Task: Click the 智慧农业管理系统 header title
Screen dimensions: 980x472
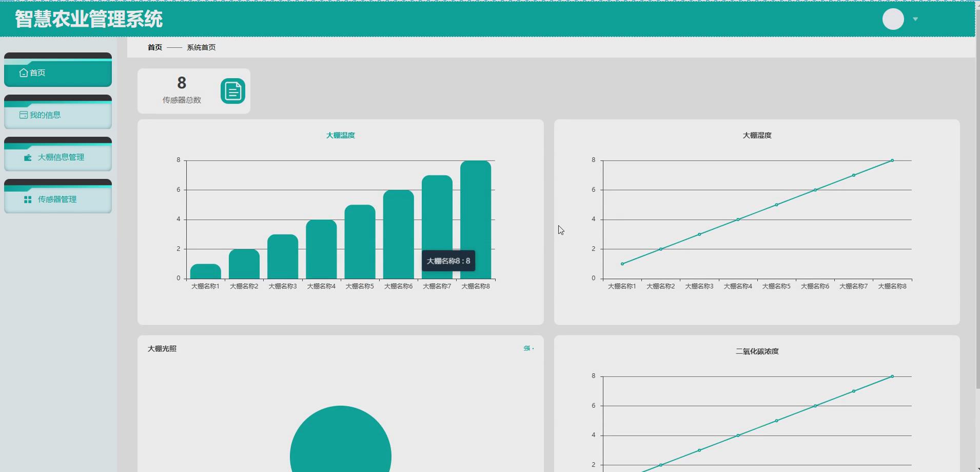Action: click(89, 19)
